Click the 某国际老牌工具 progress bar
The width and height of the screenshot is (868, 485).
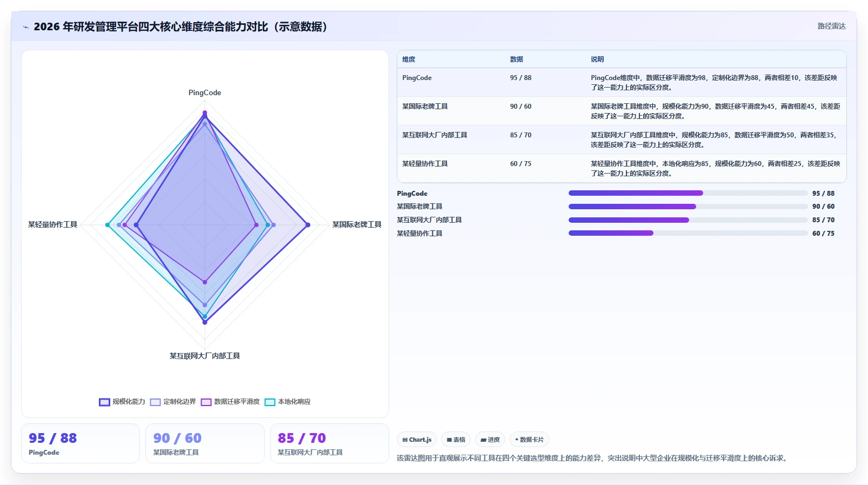pos(688,207)
